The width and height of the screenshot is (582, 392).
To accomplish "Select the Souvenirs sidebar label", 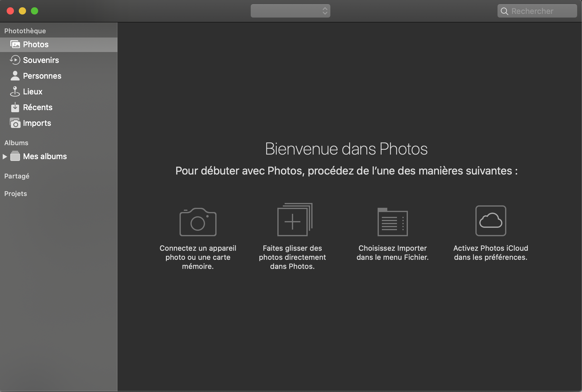I will [x=41, y=60].
